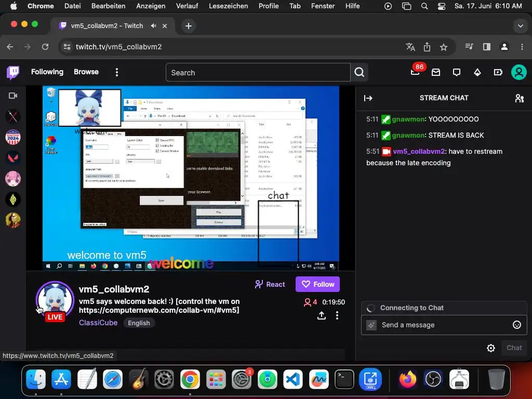
Task: Click the English language tag
Action: coord(139,323)
